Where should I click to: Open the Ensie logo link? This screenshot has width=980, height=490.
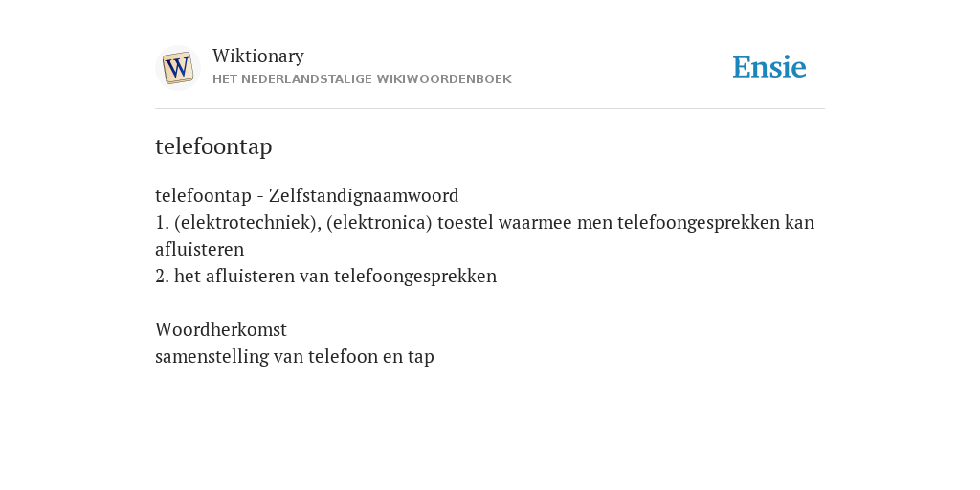[x=769, y=67]
